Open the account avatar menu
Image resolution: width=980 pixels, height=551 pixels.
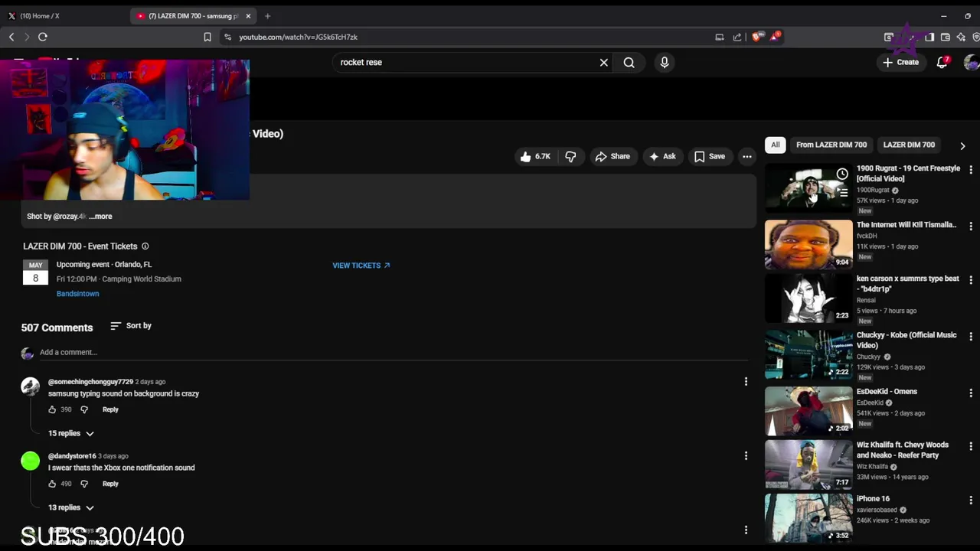pyautogui.click(x=971, y=63)
